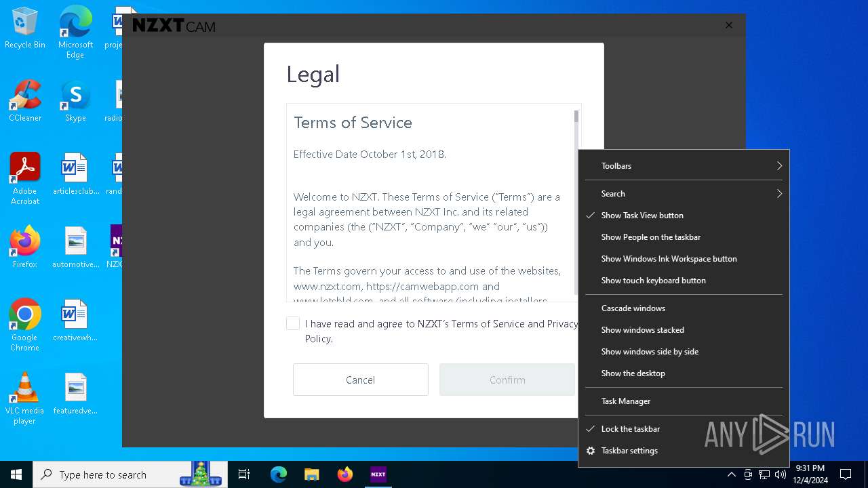Click the Terms of Service scrollbar thumb
Image resolution: width=868 pixels, height=488 pixels.
(576, 117)
